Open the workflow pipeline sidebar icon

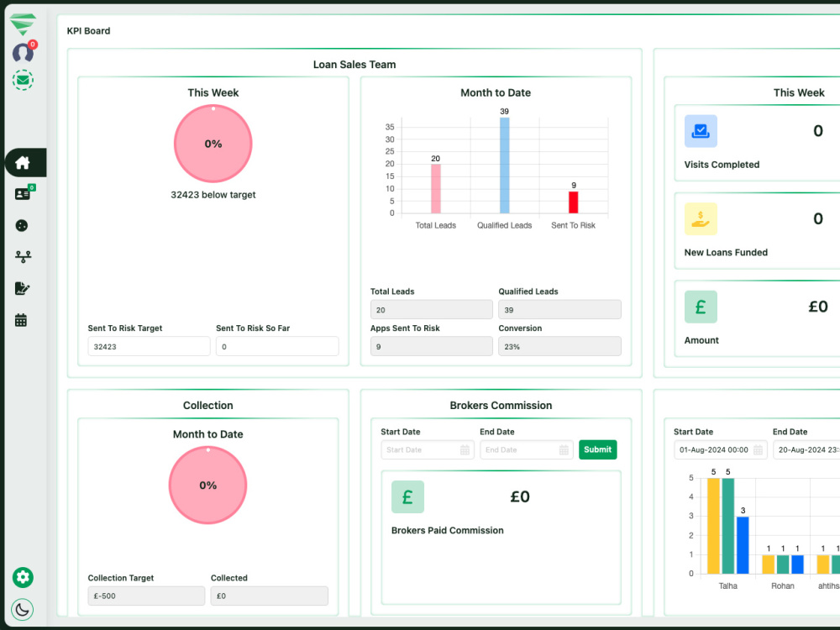click(23, 257)
